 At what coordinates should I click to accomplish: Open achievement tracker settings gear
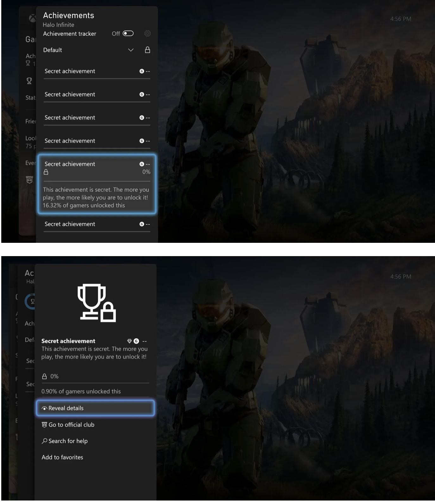tap(147, 34)
